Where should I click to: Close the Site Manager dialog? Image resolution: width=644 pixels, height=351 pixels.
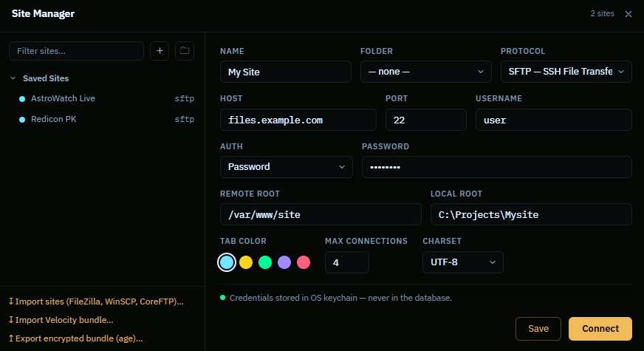point(628,14)
